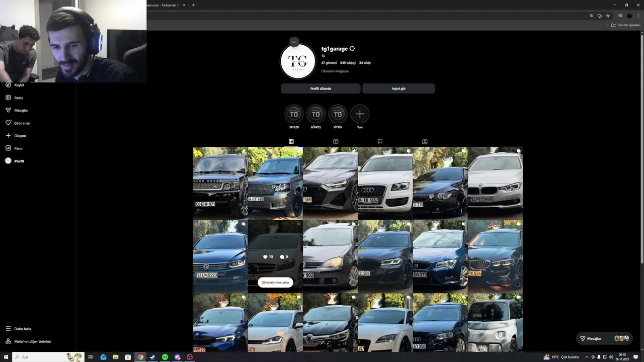
Task: Click the volume speaker tray icon
Action: 611,357
